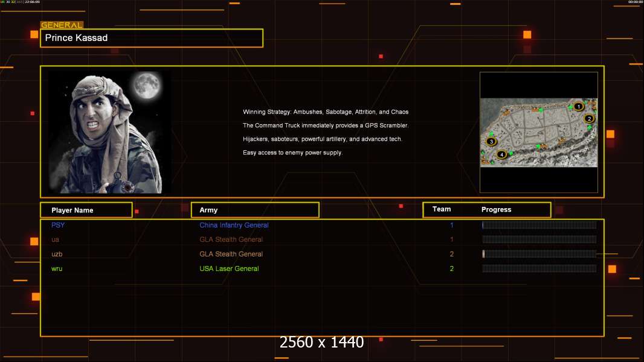Click the Progress column header
The height and width of the screenshot is (362, 644).
click(496, 209)
